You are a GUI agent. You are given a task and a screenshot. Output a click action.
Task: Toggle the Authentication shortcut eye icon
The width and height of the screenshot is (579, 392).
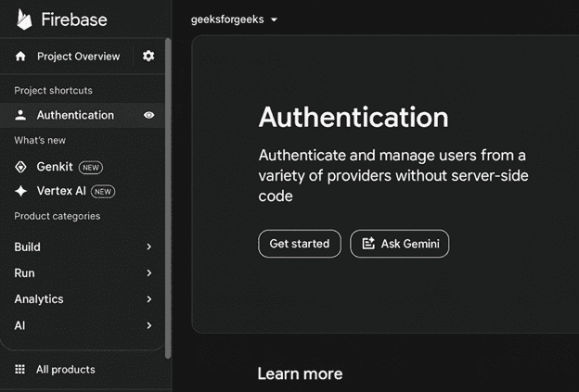148,115
